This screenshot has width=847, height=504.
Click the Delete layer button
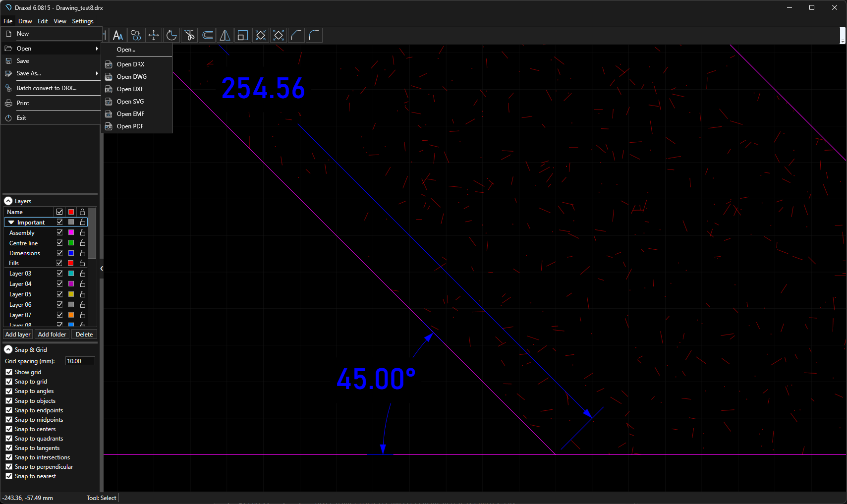84,335
